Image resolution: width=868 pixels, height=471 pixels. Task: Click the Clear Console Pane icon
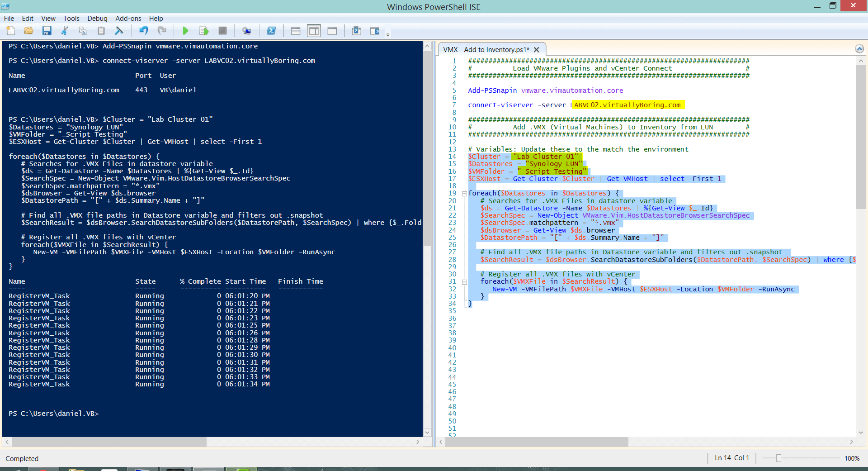119,31
